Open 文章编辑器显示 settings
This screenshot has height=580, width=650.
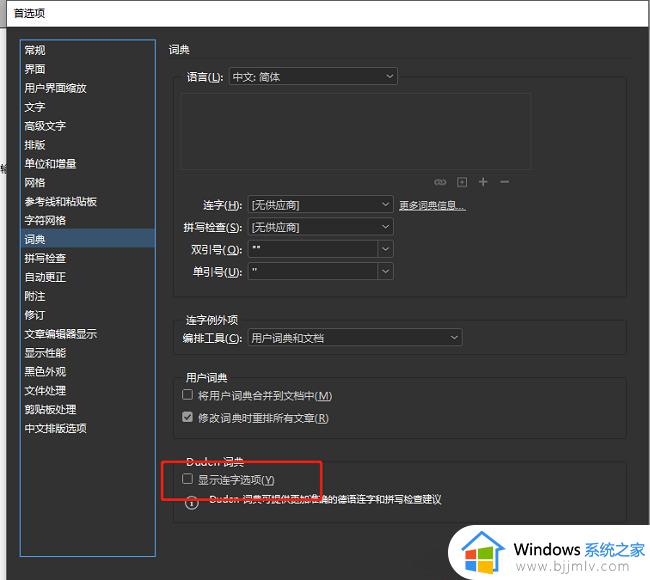pos(87,334)
